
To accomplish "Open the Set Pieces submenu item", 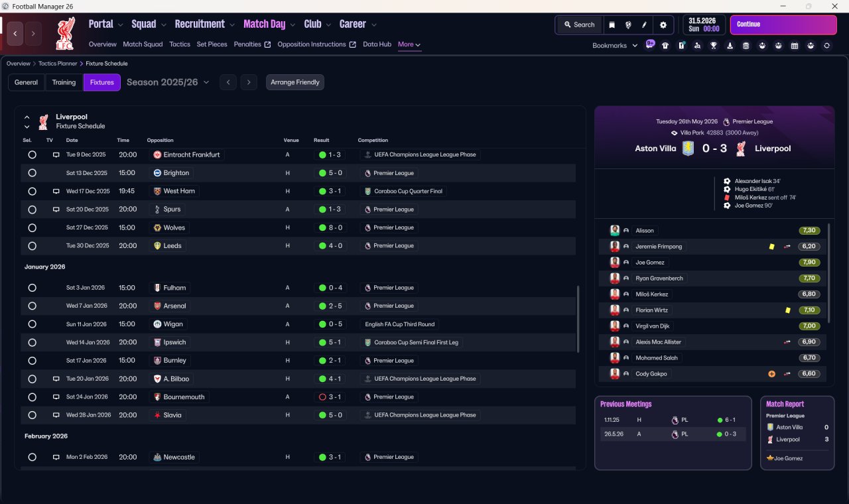I will tap(212, 44).
